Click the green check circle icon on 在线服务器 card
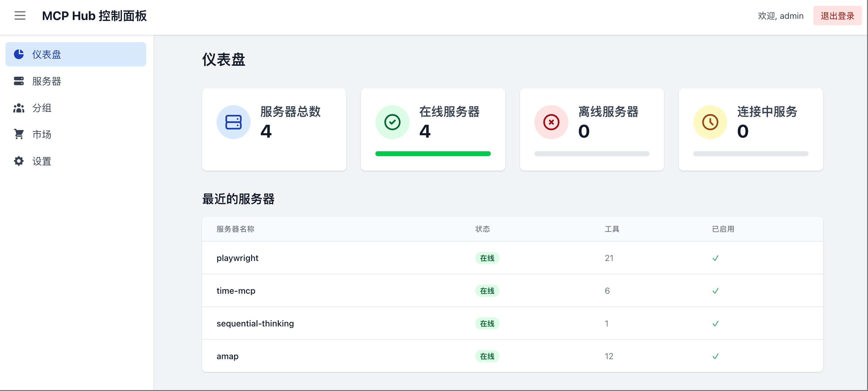This screenshot has width=868, height=391. [x=392, y=122]
